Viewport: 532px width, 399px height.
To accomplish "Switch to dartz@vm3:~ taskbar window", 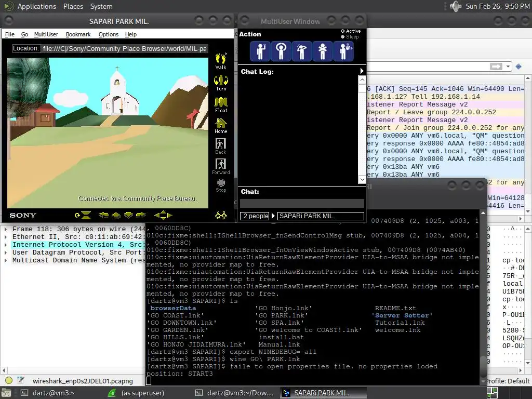I will point(54,393).
